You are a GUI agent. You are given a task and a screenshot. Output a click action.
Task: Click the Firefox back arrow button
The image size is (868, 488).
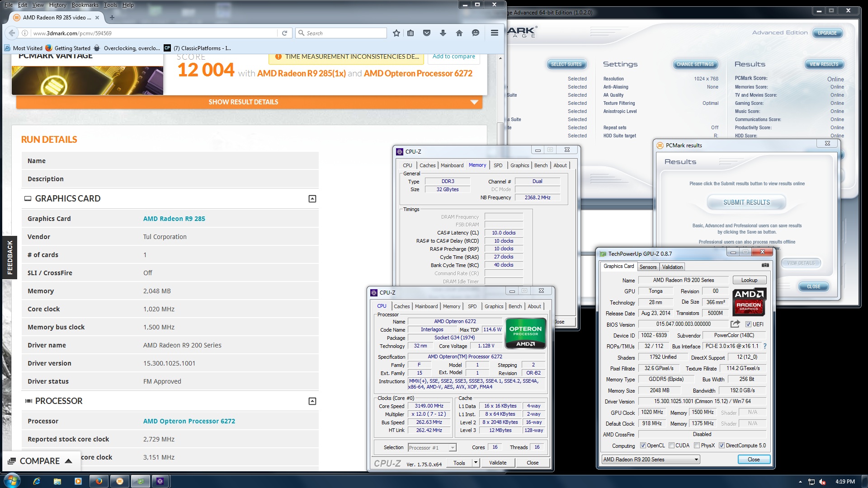click(12, 33)
